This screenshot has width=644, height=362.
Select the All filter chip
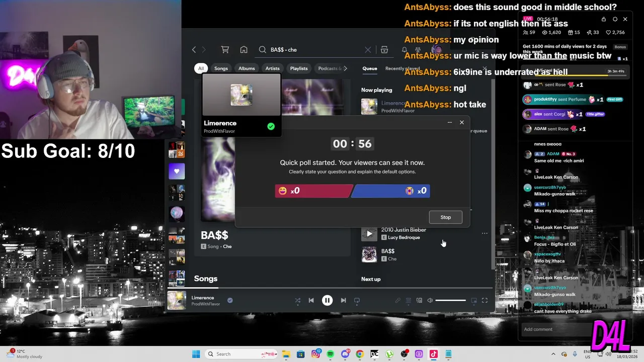[201, 68]
